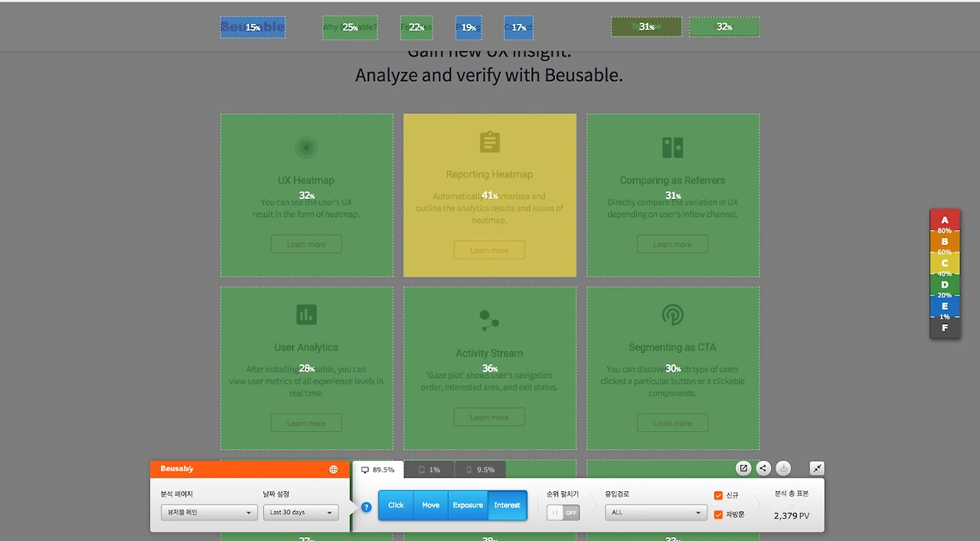Click the share icon above the panel
The width and height of the screenshot is (980, 541).
763,468
